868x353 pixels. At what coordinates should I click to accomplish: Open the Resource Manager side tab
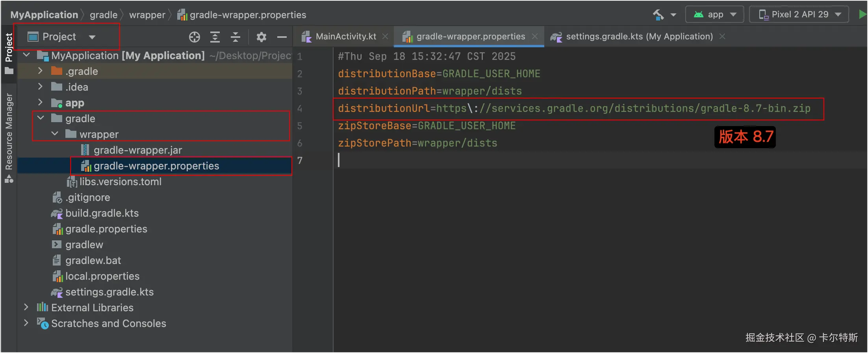pos(9,138)
